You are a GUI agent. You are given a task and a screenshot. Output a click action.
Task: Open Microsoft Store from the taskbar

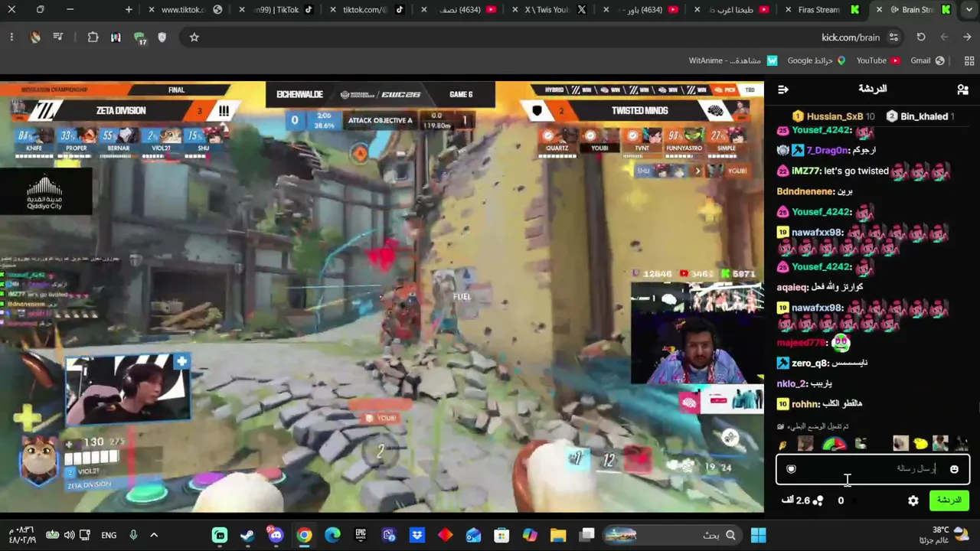click(x=501, y=535)
